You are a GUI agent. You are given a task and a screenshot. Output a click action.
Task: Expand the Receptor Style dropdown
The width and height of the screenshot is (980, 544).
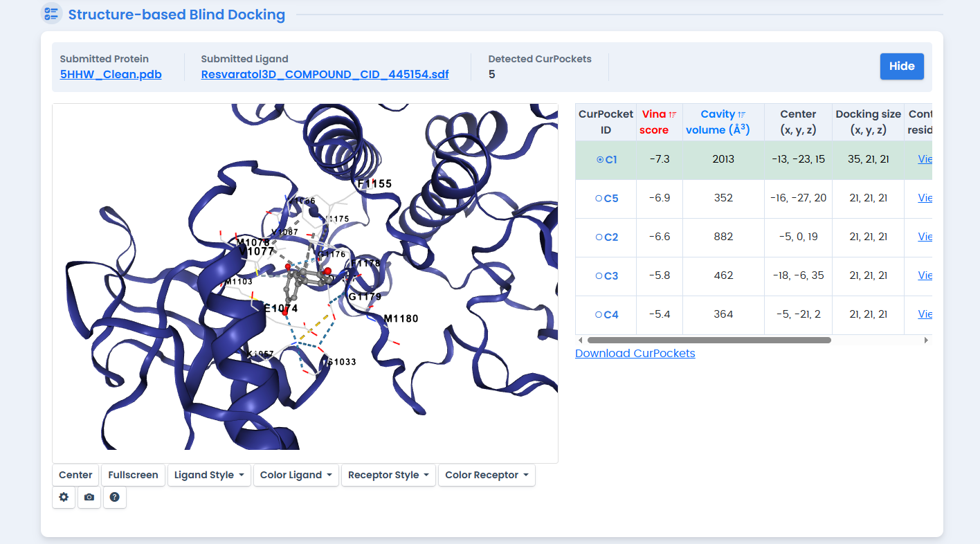coord(388,475)
